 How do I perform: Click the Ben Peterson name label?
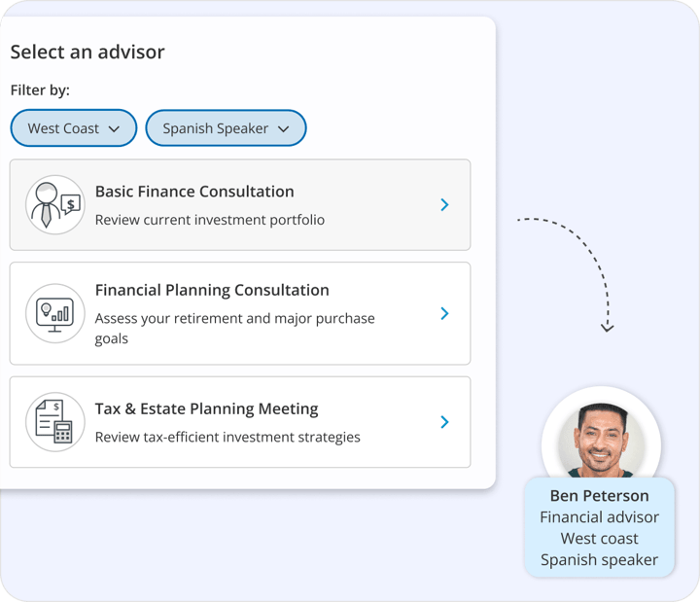[600, 496]
